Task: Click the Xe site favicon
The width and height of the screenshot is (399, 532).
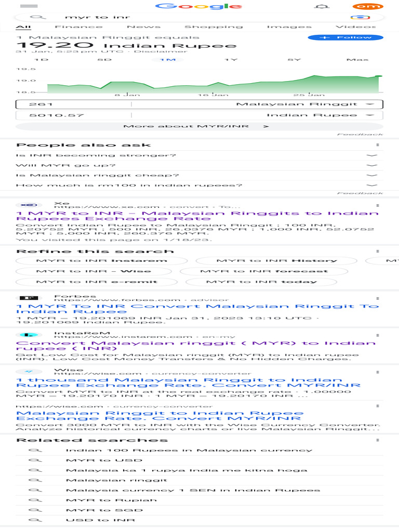Action: [29, 205]
